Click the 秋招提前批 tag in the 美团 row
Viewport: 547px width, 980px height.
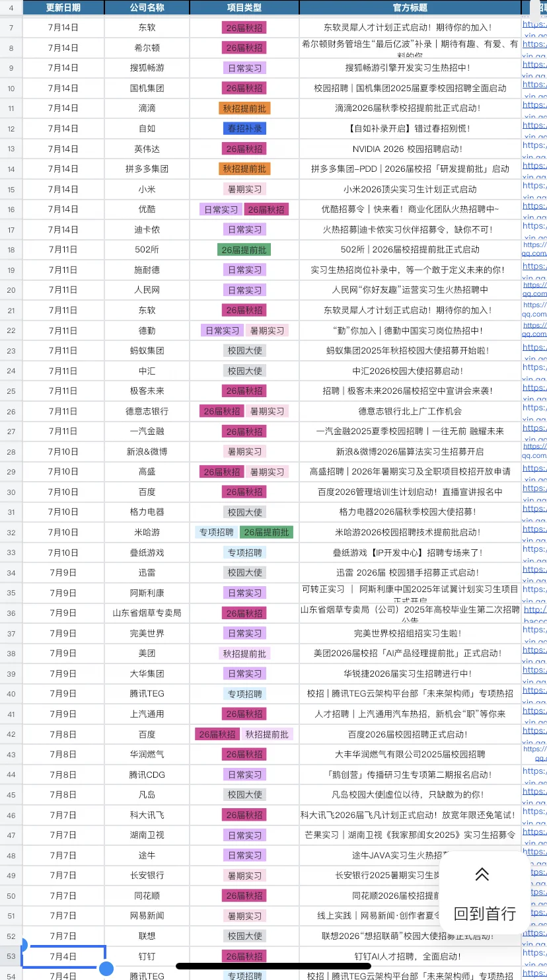pos(244,654)
